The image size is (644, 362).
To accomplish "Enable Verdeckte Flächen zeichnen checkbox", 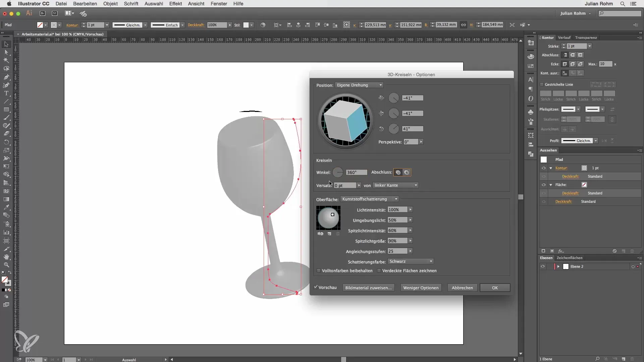I will 379,270.
